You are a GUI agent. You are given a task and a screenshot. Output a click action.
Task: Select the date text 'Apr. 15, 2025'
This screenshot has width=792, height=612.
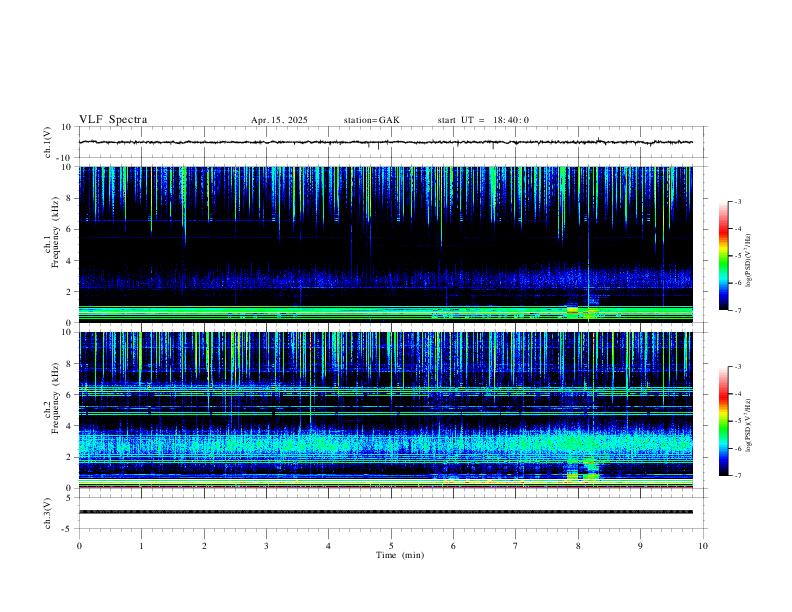279,120
